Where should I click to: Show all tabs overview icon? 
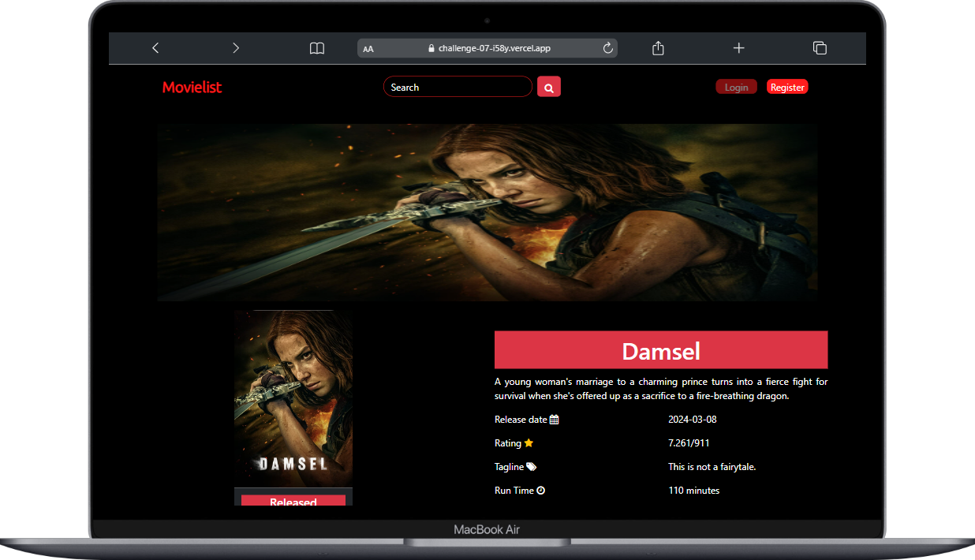(820, 48)
